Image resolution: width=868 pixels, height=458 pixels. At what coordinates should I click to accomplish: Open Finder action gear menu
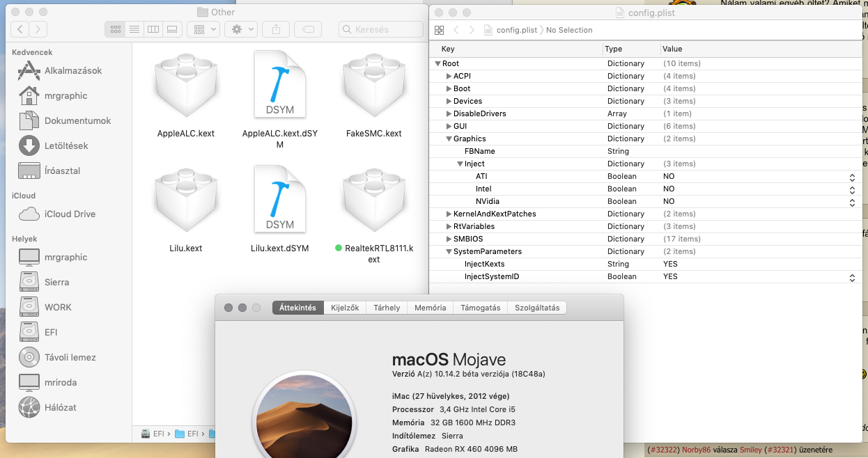pyautogui.click(x=241, y=29)
